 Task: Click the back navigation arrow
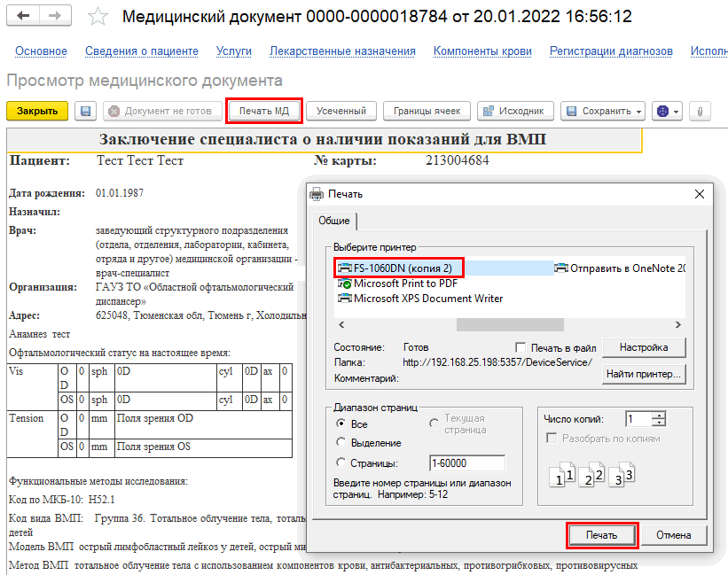tap(25, 17)
